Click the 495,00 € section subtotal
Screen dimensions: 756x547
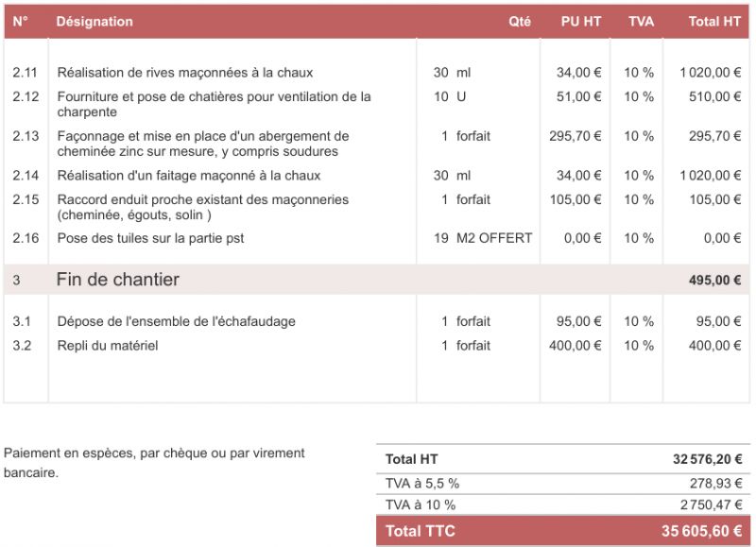(x=714, y=280)
